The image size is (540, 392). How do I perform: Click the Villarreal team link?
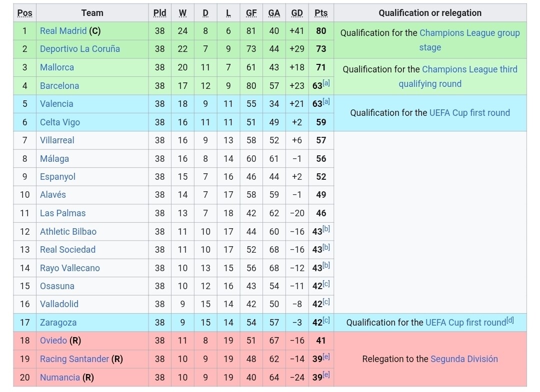click(57, 140)
